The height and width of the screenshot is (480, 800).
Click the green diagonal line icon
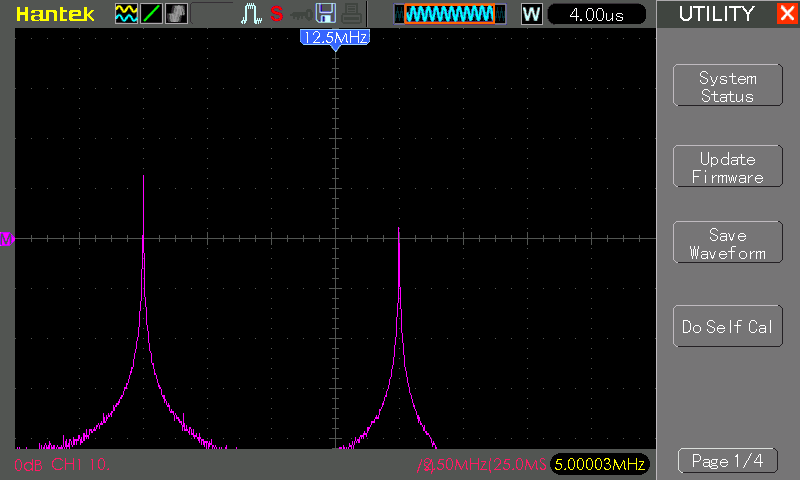(x=152, y=14)
